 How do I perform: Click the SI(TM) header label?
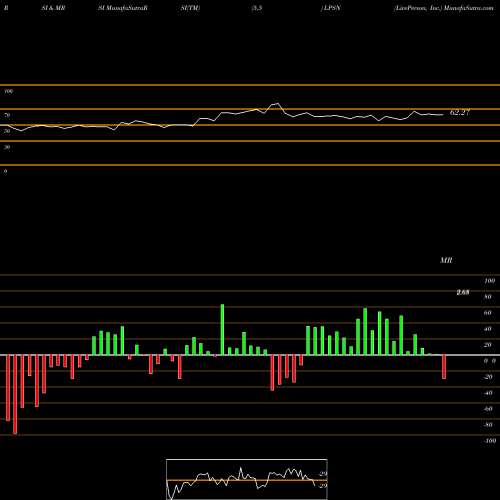190,8
